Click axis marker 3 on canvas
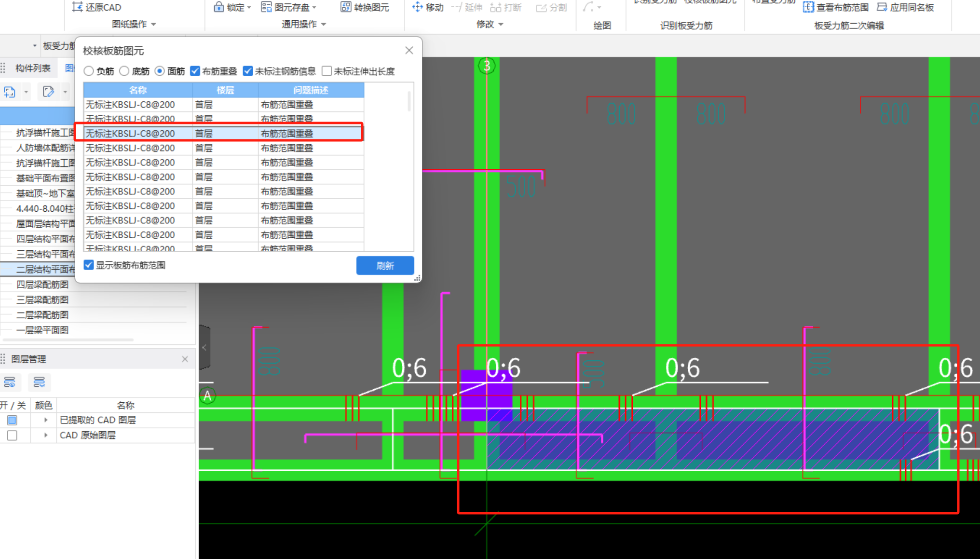Image resolution: width=980 pixels, height=559 pixels. tap(487, 66)
